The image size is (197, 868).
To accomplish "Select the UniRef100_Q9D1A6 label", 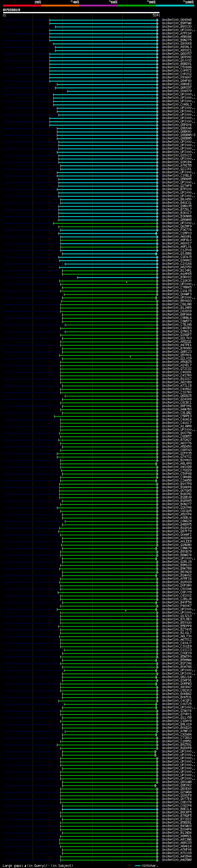I will (177, 128).
